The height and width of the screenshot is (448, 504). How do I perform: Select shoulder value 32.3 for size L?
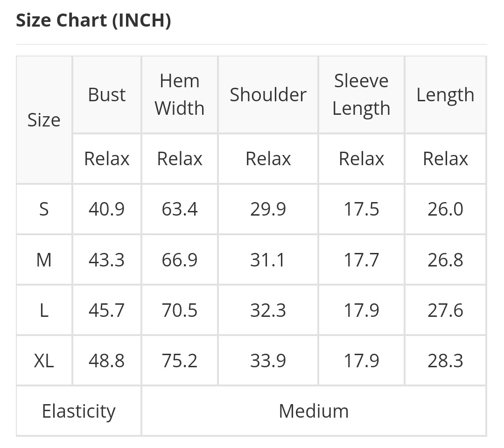(x=268, y=310)
